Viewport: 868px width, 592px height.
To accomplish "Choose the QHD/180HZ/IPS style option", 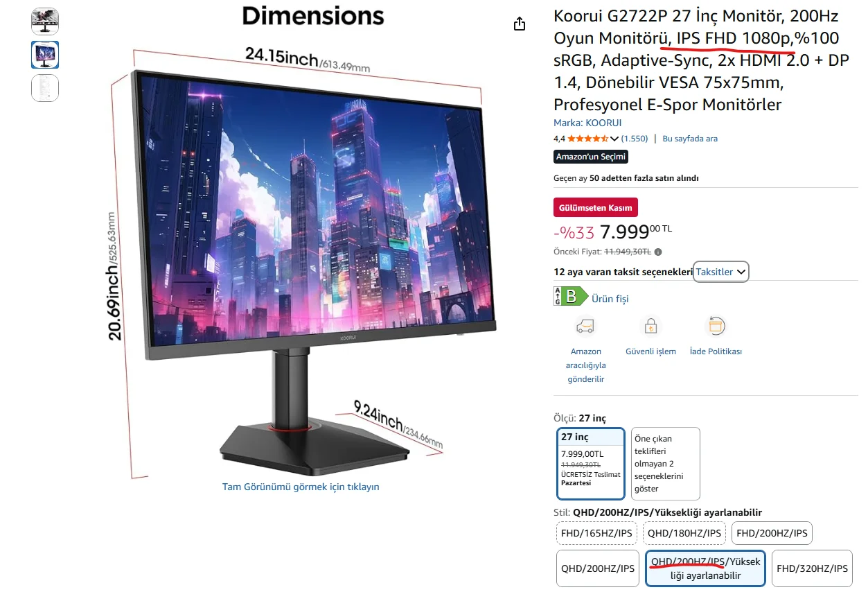I will [x=684, y=533].
